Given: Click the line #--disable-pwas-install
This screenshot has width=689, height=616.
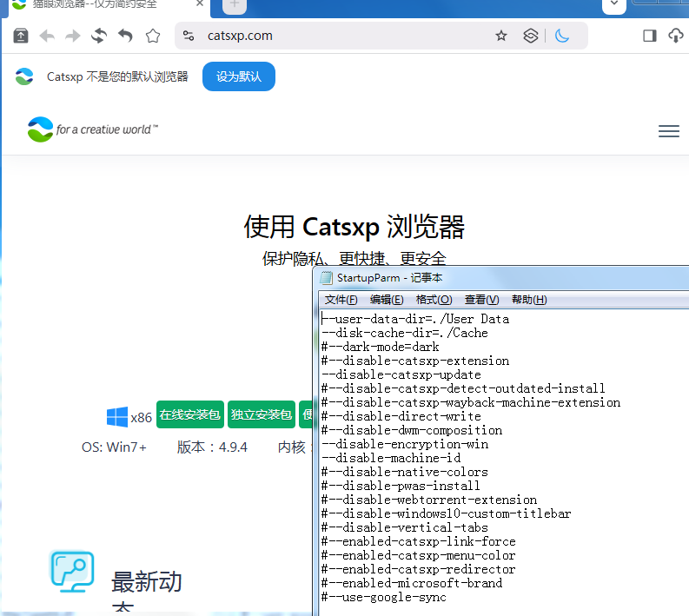Looking at the screenshot, I should [401, 486].
